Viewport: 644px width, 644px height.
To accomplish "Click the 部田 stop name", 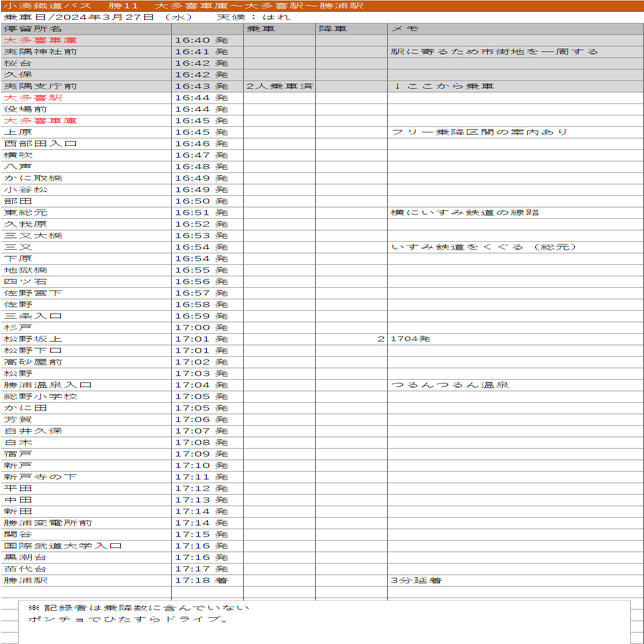I will 18,201.
